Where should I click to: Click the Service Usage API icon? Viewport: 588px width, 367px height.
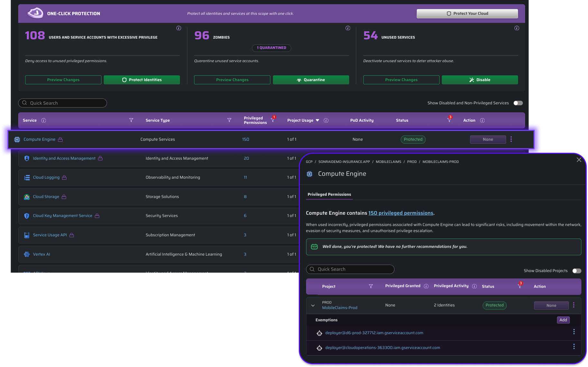tap(27, 235)
